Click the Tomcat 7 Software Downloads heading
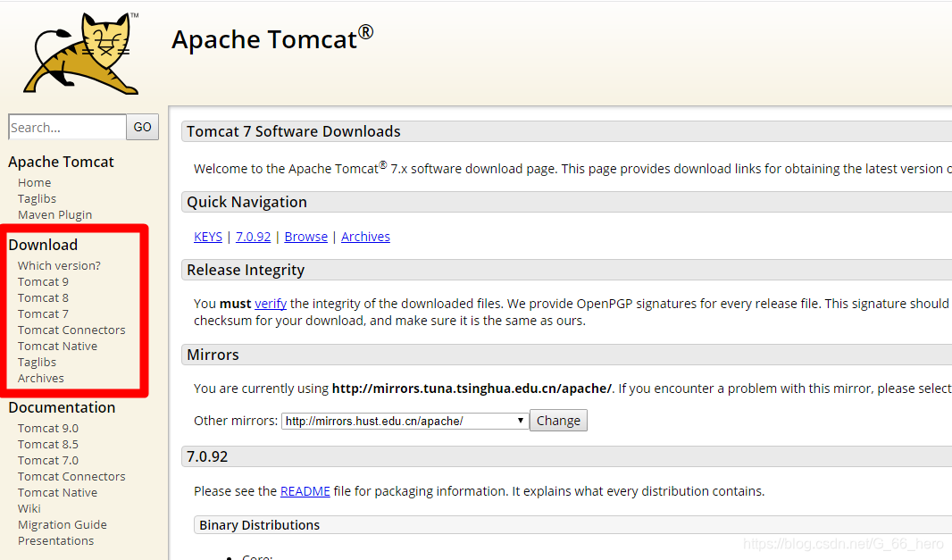 pyautogui.click(x=294, y=132)
